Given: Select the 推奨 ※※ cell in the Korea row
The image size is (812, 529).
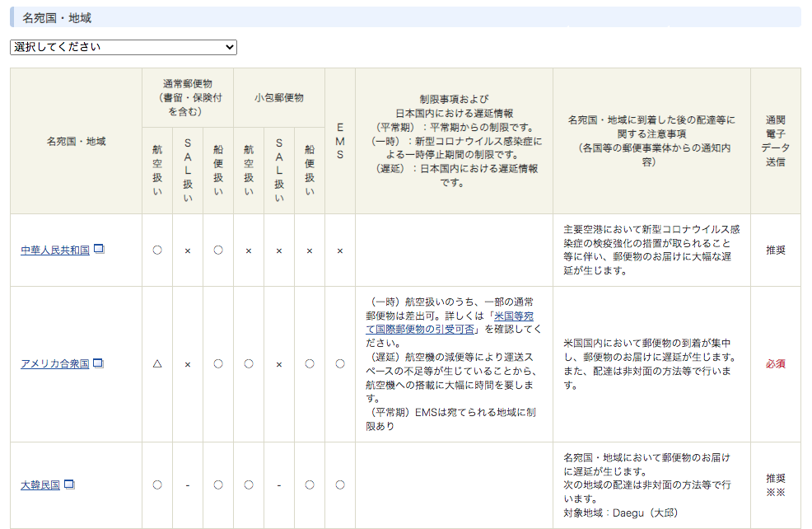Looking at the screenshot, I should [775, 485].
